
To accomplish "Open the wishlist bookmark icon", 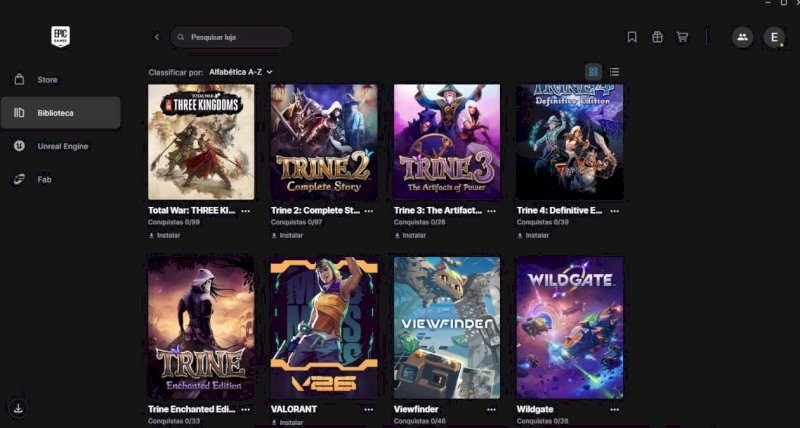I will [x=632, y=37].
